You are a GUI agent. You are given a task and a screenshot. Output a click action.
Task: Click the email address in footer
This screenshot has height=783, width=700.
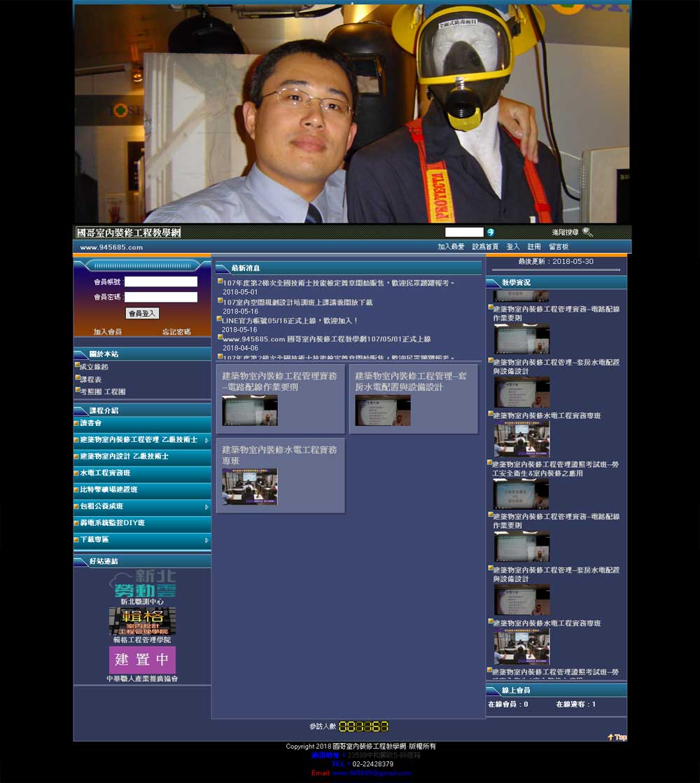[x=372, y=773]
